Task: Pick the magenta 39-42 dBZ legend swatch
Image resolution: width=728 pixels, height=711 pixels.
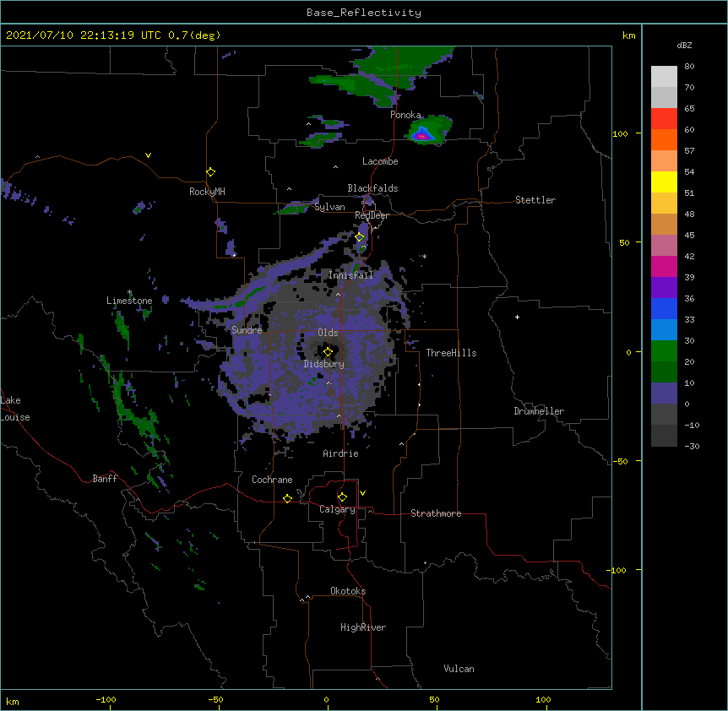Action: click(664, 266)
